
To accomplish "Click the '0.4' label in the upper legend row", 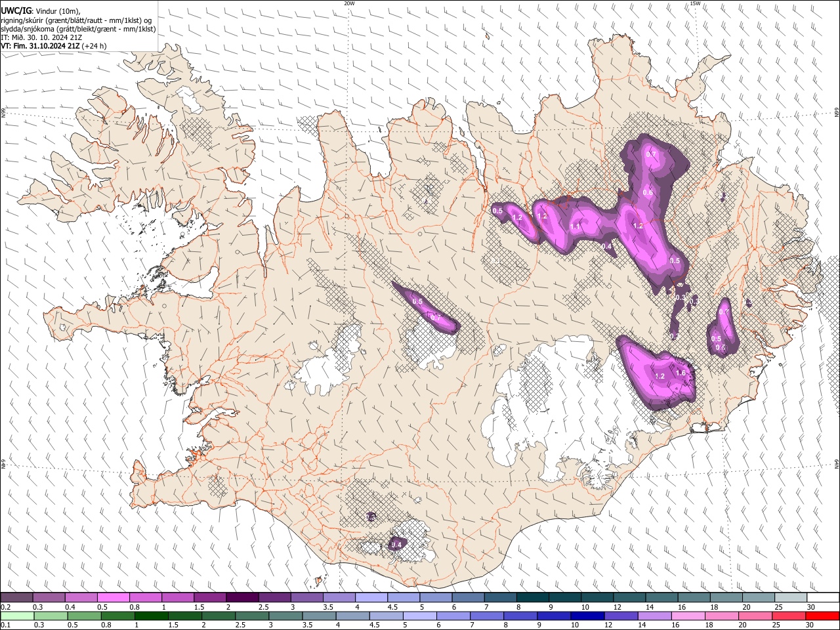I will (x=70, y=607).
